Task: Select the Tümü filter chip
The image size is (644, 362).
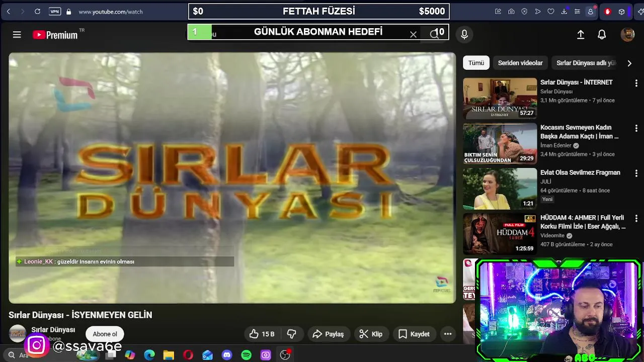Action: [x=476, y=63]
